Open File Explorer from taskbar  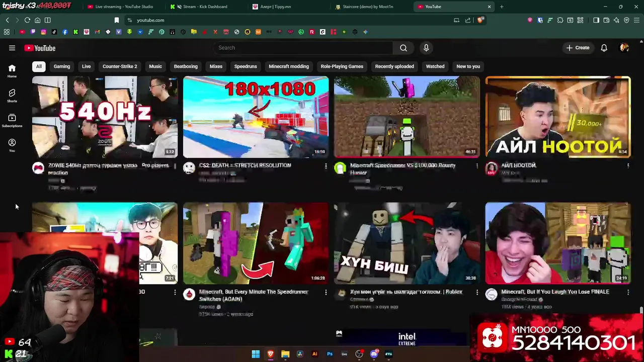(x=285, y=354)
